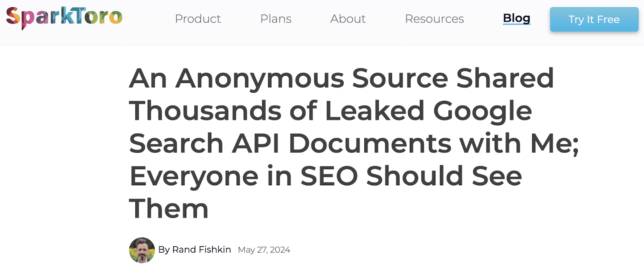The width and height of the screenshot is (644, 276).
Task: Click the word "Them" ending the headline
Action: (169, 209)
